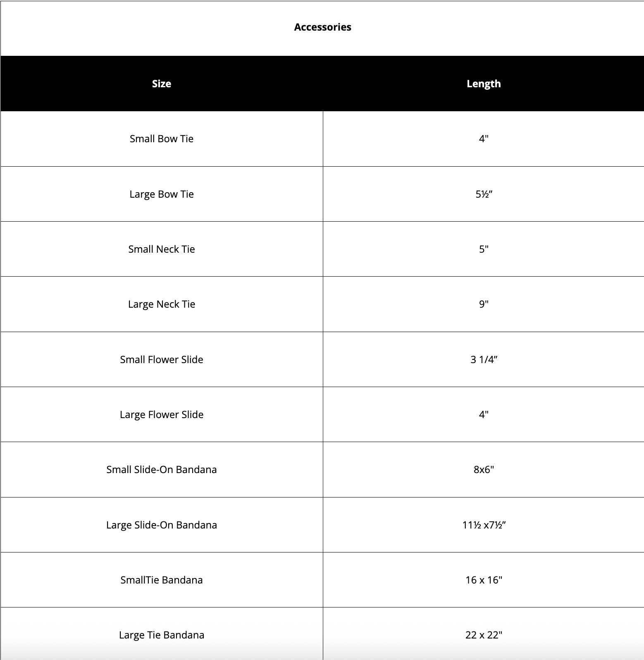Select the 5½" length value

coord(484,194)
